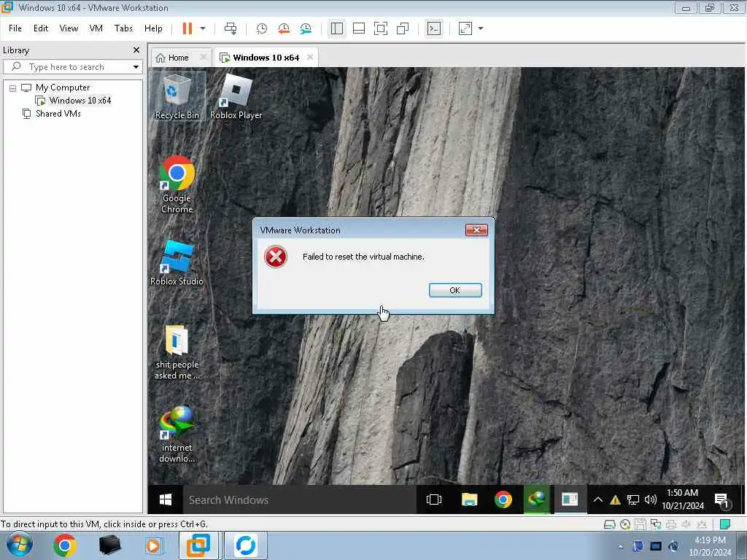This screenshot has width=747, height=560.
Task: Click the orange Suspend (pause) toolbar button
Action: (x=187, y=28)
